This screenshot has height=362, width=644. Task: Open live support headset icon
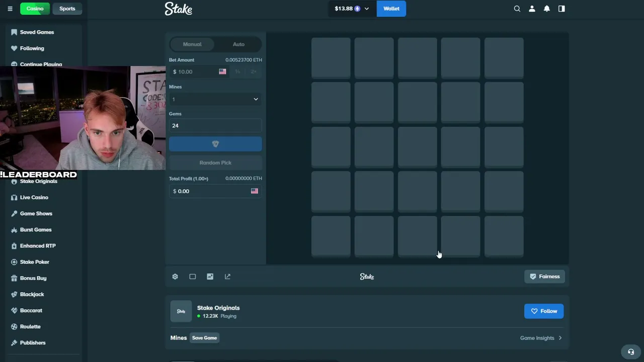point(631,352)
